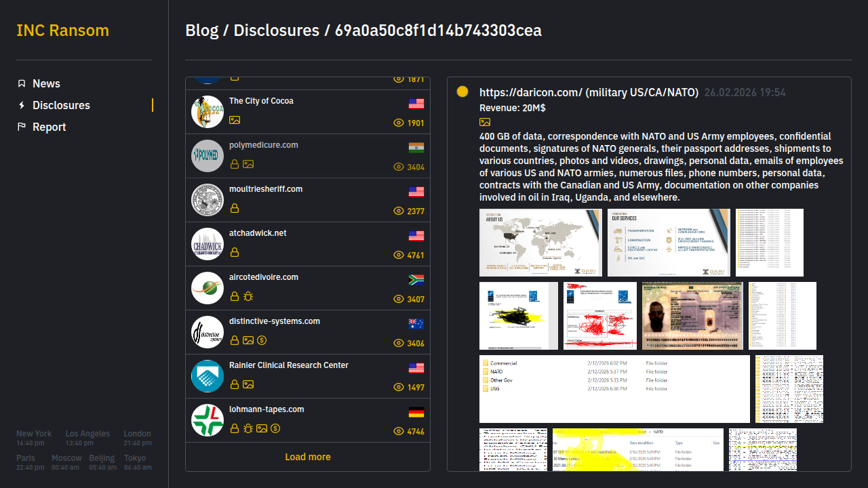The height and width of the screenshot is (488, 868).
Task: Click the eye views icon on lohmann-tapes.com row
Action: 399,431
